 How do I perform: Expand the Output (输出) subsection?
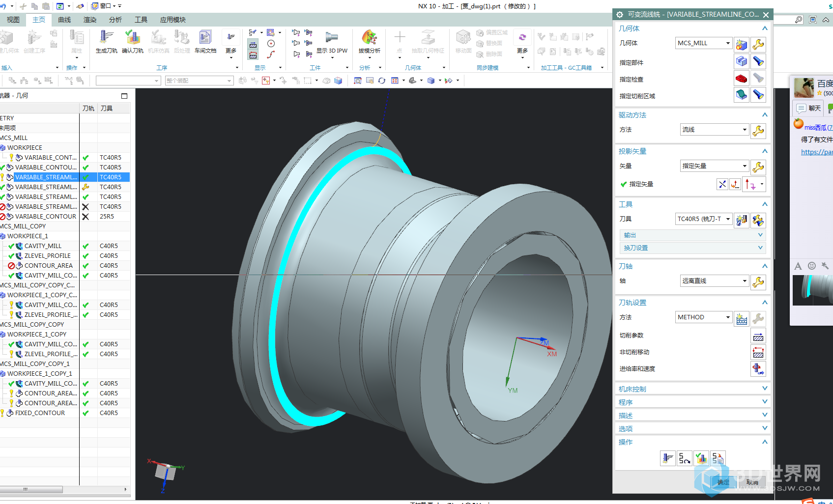coord(692,235)
